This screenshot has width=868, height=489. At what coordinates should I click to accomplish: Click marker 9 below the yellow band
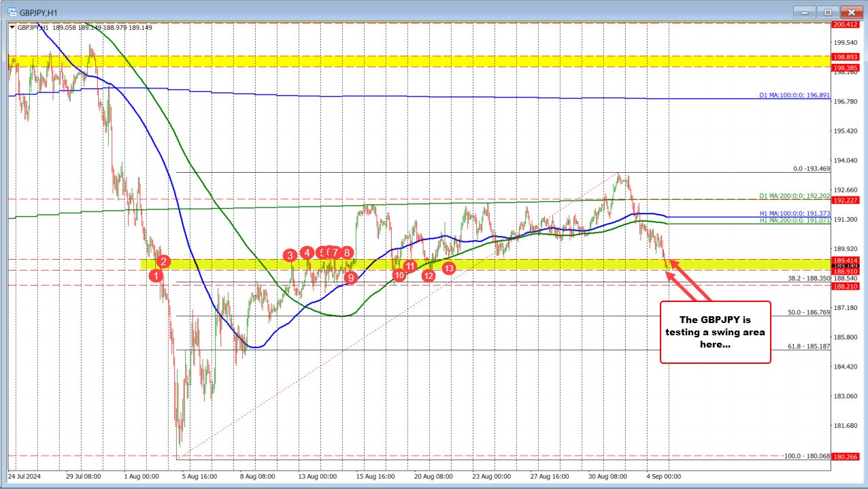pos(351,277)
